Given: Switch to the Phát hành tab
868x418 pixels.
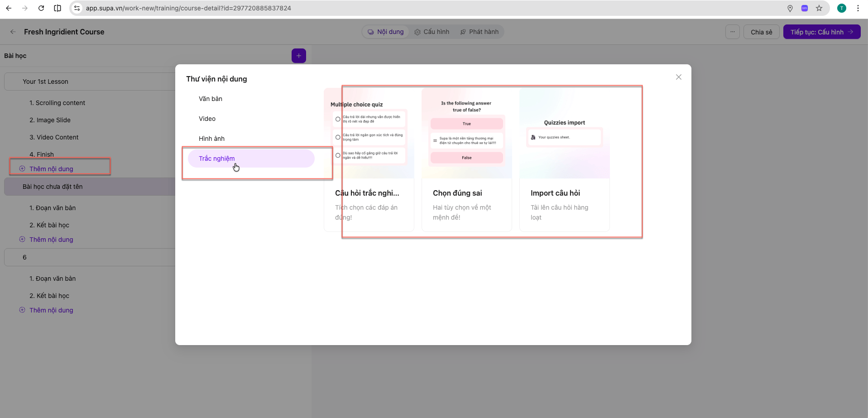Looking at the screenshot, I should pos(480,32).
